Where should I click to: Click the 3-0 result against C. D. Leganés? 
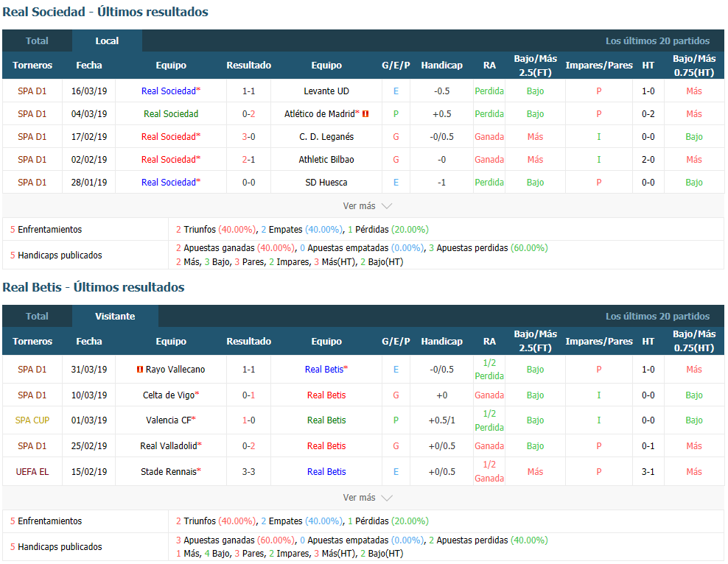(x=249, y=137)
